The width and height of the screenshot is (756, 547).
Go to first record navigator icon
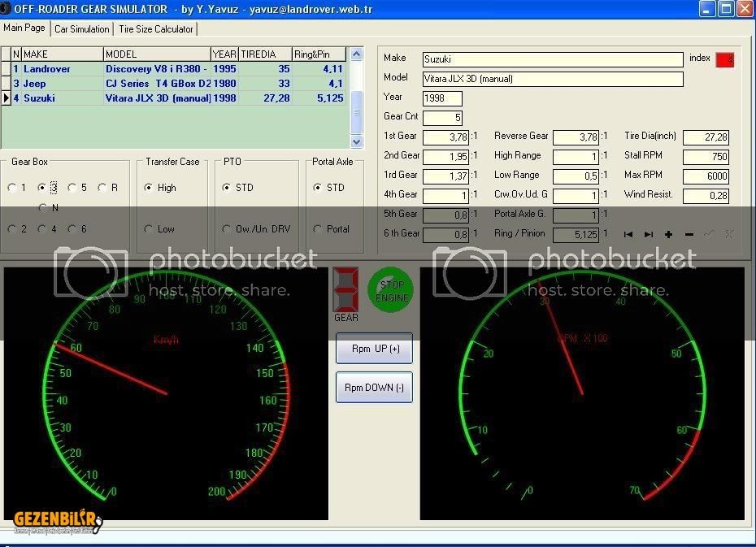point(628,234)
